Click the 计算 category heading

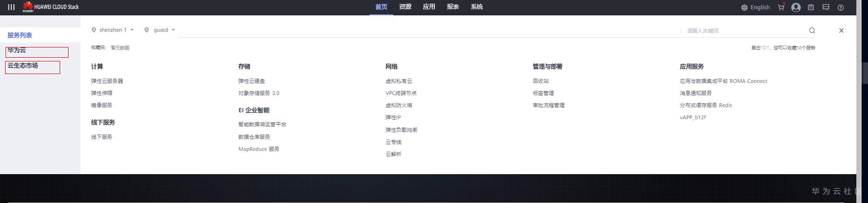[97, 67]
